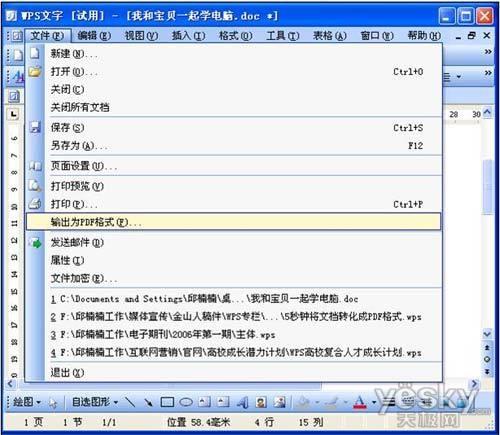Open recent file 1 我和宝贝一起学电脑.doc
The width and height of the screenshot is (500, 435).
tap(234, 299)
